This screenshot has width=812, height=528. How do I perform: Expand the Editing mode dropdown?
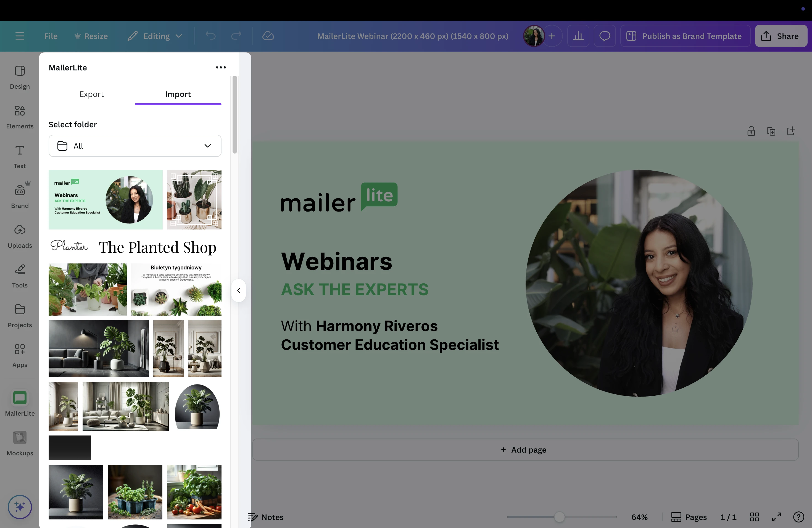click(x=155, y=36)
